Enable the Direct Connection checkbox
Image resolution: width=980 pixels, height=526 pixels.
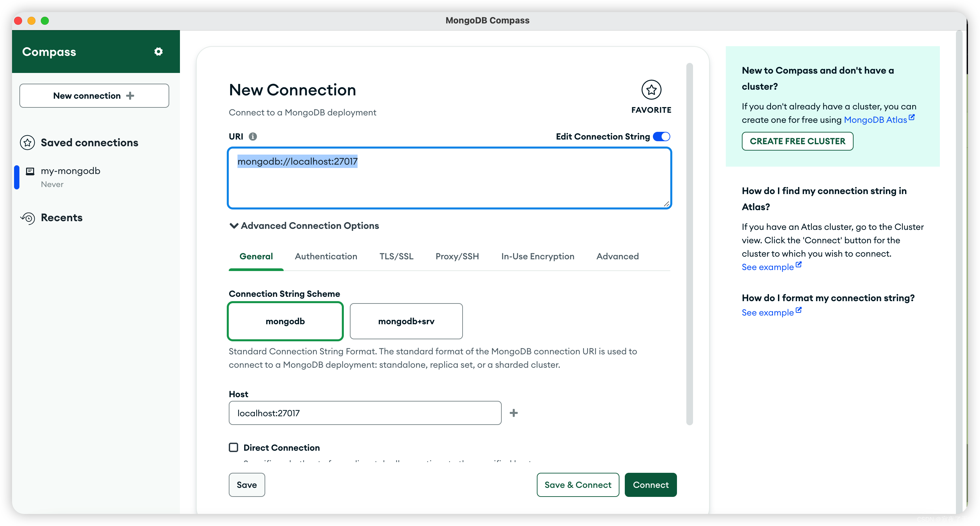pos(233,447)
